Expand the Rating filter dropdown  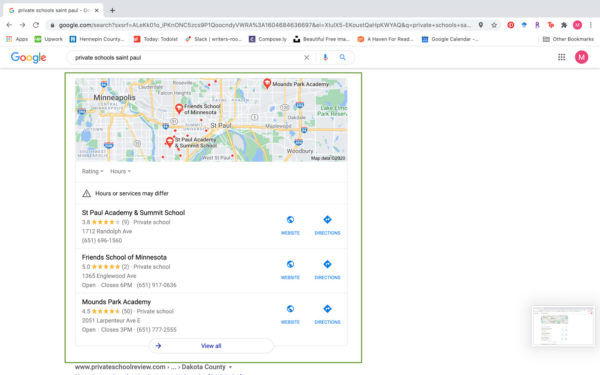click(93, 171)
